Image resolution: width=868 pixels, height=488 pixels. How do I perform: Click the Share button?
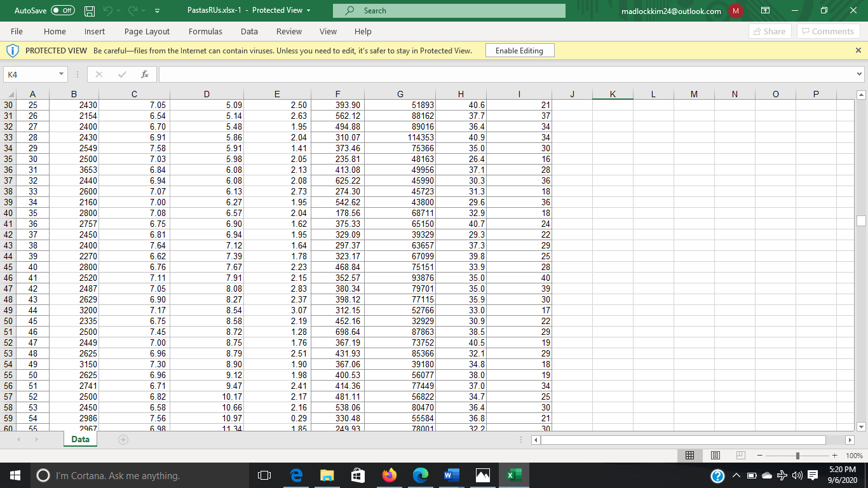pos(768,31)
